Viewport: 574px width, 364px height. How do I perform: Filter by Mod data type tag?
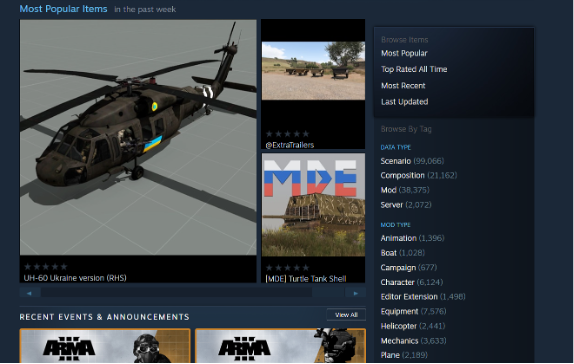pyautogui.click(x=405, y=190)
